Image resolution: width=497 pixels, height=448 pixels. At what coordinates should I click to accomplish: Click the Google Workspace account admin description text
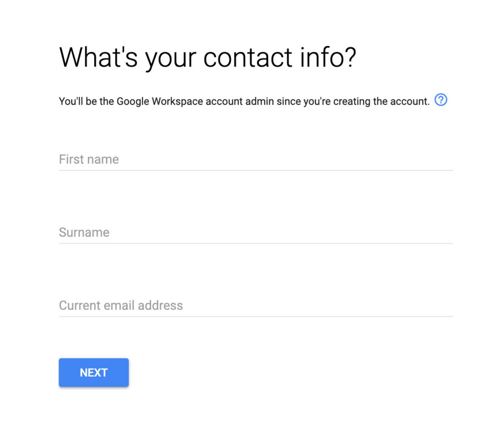(244, 101)
